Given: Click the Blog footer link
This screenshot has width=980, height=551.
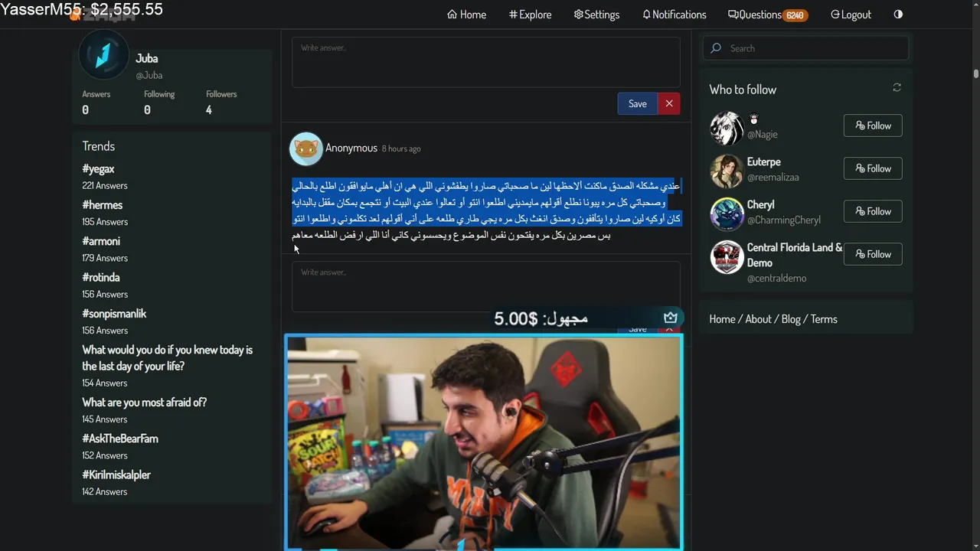Looking at the screenshot, I should click(x=791, y=319).
